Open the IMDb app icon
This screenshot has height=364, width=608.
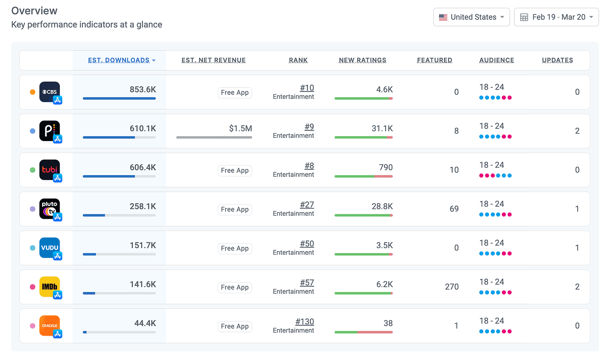tap(50, 287)
